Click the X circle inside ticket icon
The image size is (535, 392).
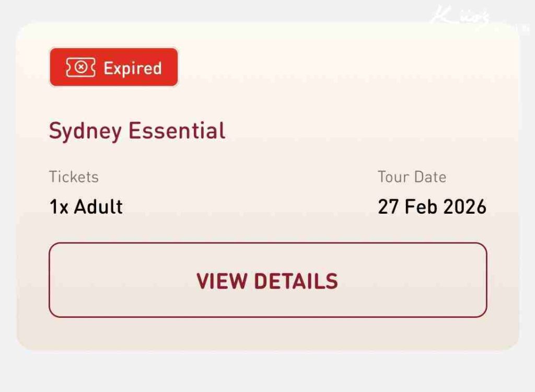pyautogui.click(x=80, y=68)
